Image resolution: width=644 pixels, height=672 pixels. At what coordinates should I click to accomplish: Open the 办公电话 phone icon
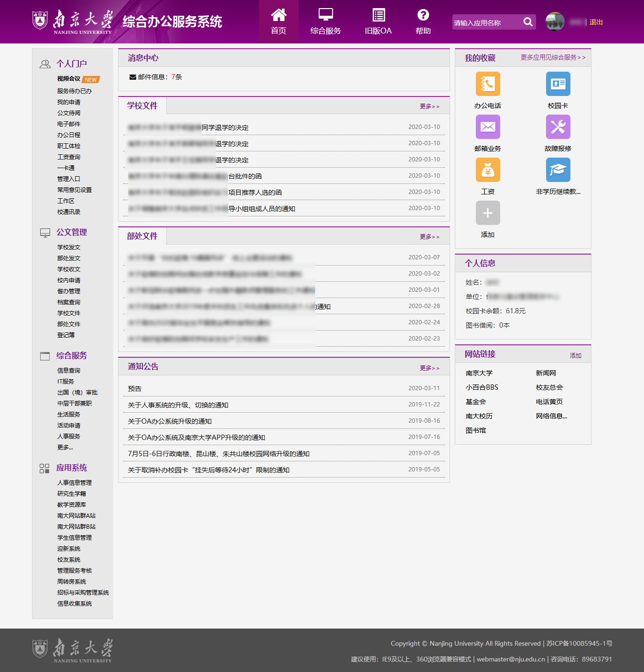[x=487, y=84]
